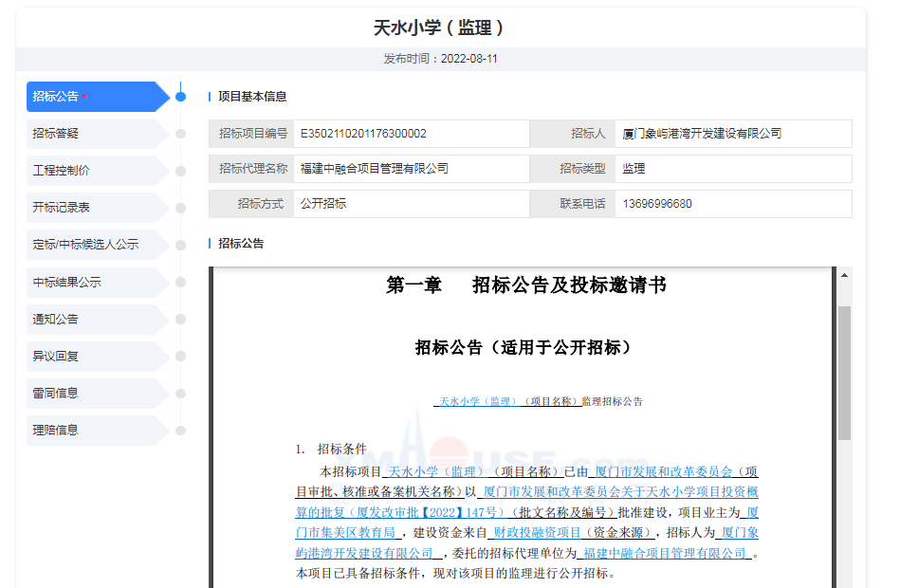This screenshot has height=588, width=900.
Task: Select the 异议回复 tab
Action: point(93,356)
